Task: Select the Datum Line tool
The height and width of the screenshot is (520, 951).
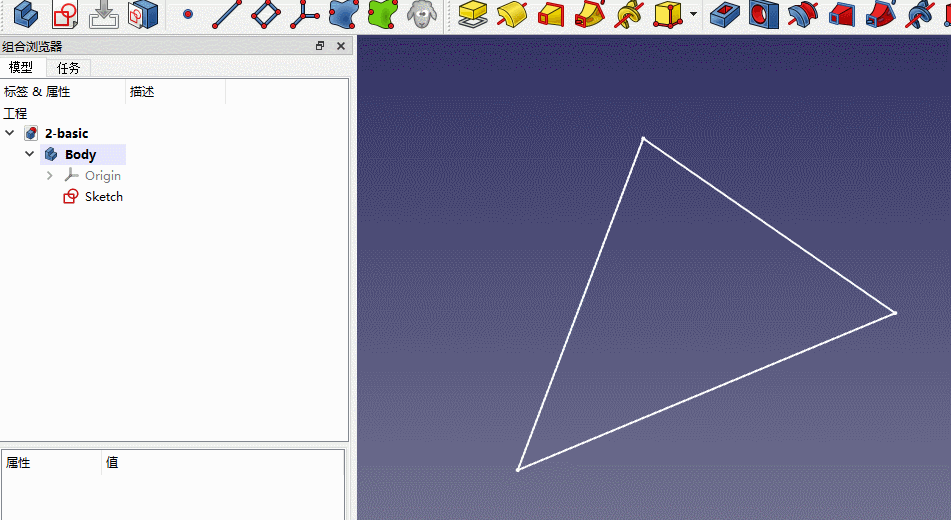Action: coord(227,14)
